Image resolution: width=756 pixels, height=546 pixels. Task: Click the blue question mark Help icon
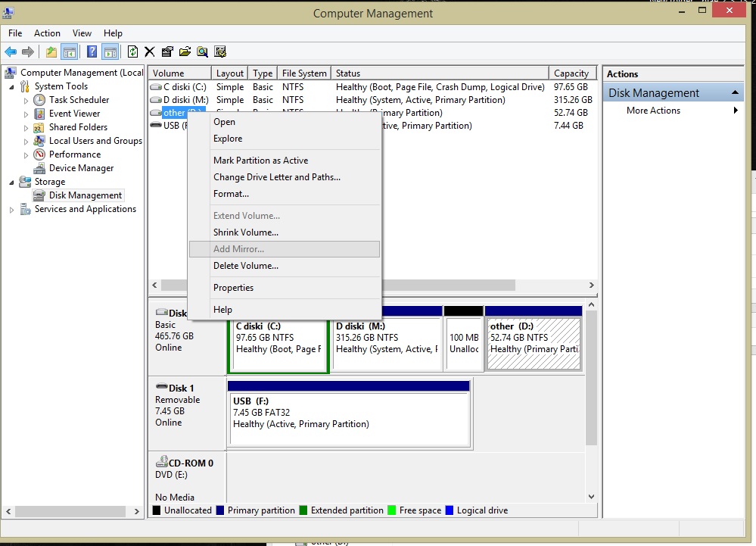point(92,51)
